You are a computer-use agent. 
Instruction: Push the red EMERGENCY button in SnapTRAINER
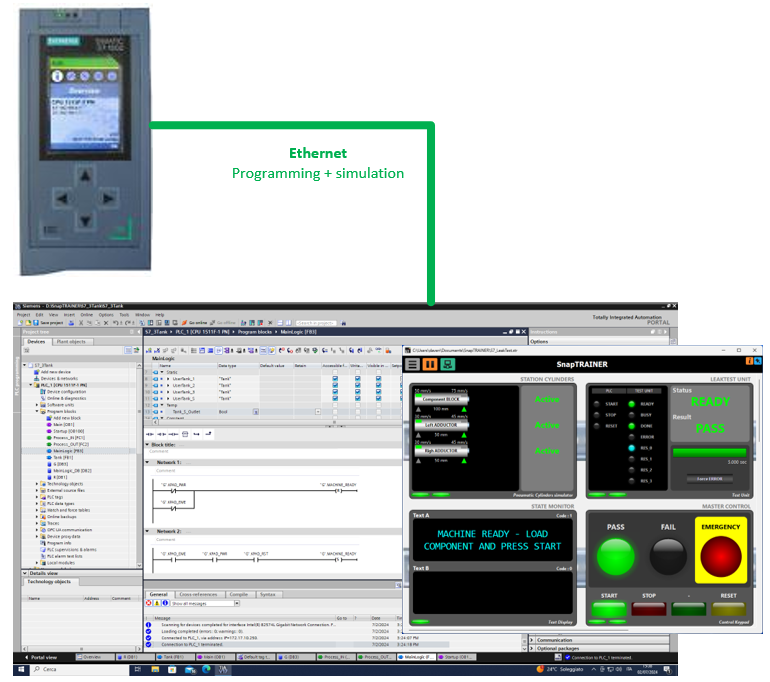(721, 556)
